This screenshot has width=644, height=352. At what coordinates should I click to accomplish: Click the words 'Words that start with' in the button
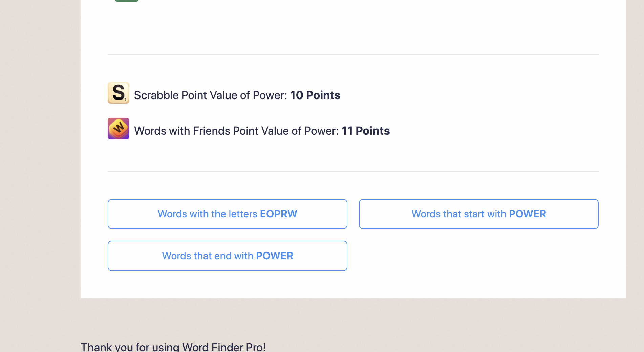tap(459, 214)
